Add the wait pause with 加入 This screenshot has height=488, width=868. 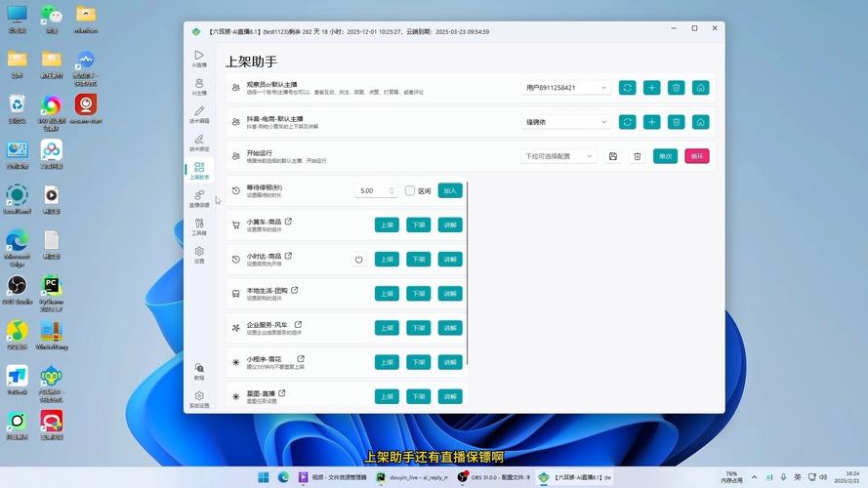click(450, 190)
